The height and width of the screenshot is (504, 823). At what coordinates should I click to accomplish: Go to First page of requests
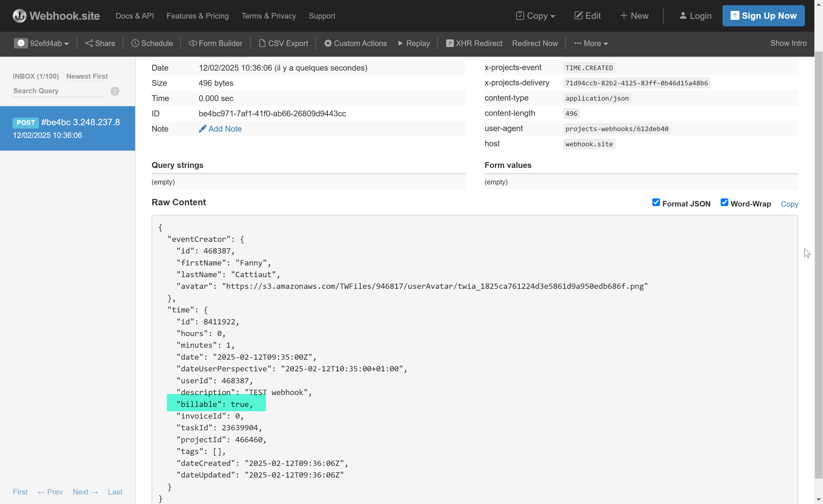click(20, 492)
